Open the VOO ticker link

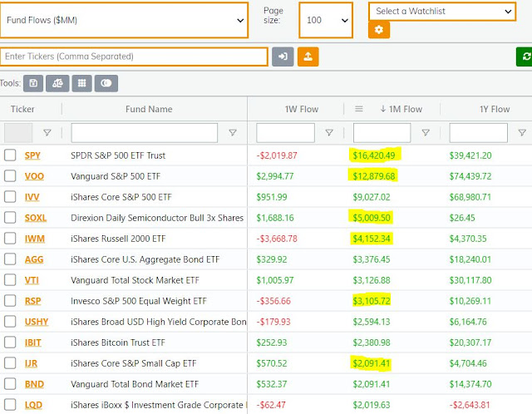point(34,176)
